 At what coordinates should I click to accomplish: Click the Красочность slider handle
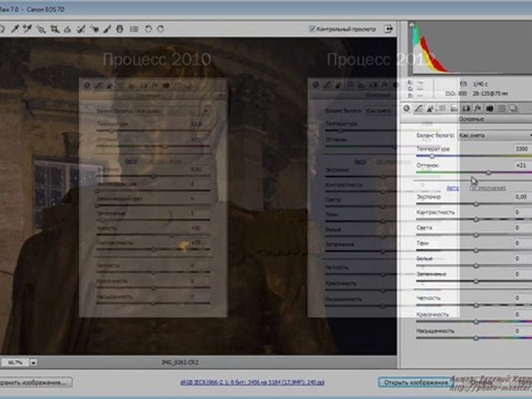(476, 321)
